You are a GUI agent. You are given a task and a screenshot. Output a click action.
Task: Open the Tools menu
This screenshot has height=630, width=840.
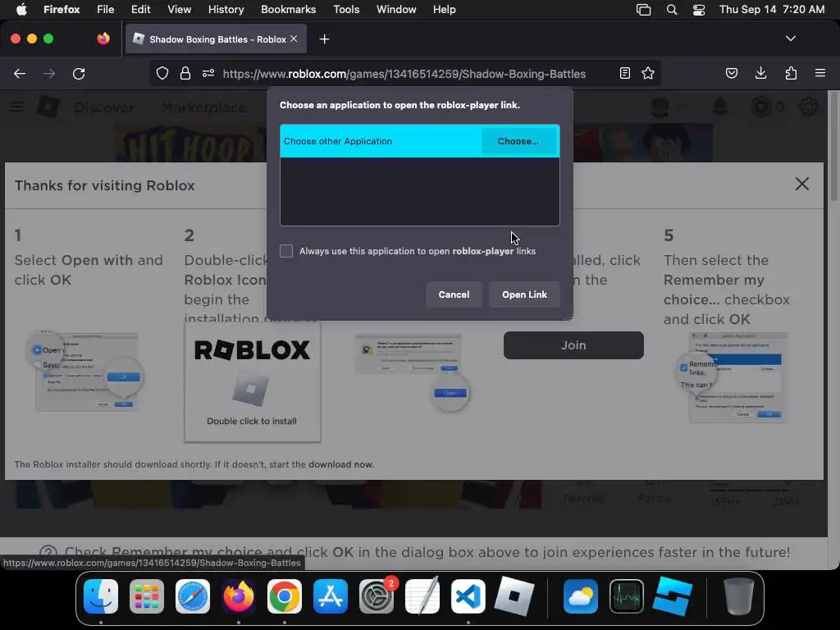click(346, 9)
